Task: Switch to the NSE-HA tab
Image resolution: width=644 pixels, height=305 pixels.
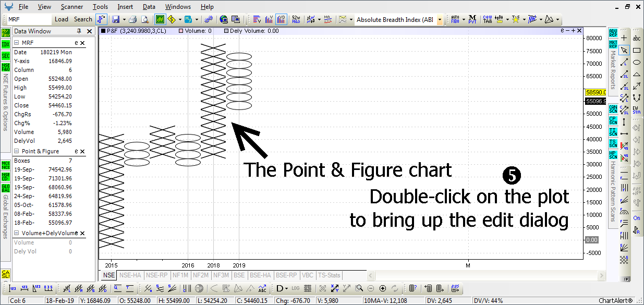Action: 130,275
